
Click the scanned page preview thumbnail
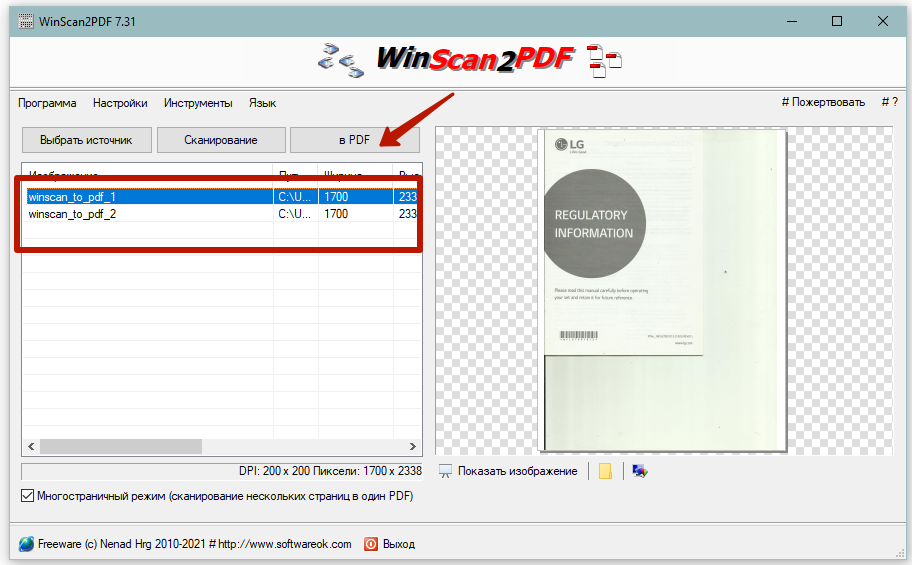click(x=661, y=290)
